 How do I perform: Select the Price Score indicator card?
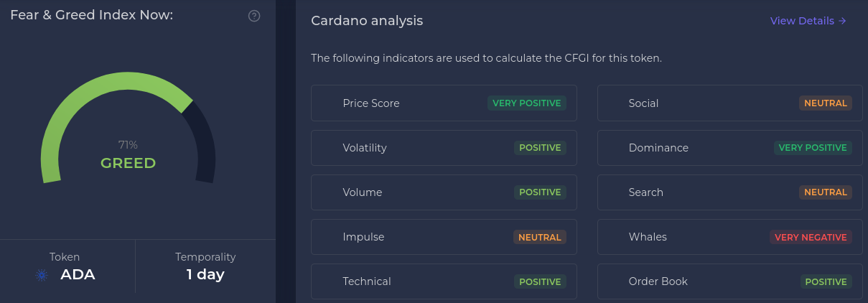pos(444,103)
